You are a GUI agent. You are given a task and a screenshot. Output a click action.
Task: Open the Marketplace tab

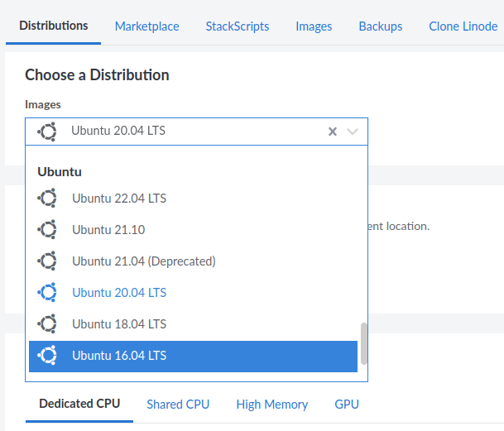(146, 26)
